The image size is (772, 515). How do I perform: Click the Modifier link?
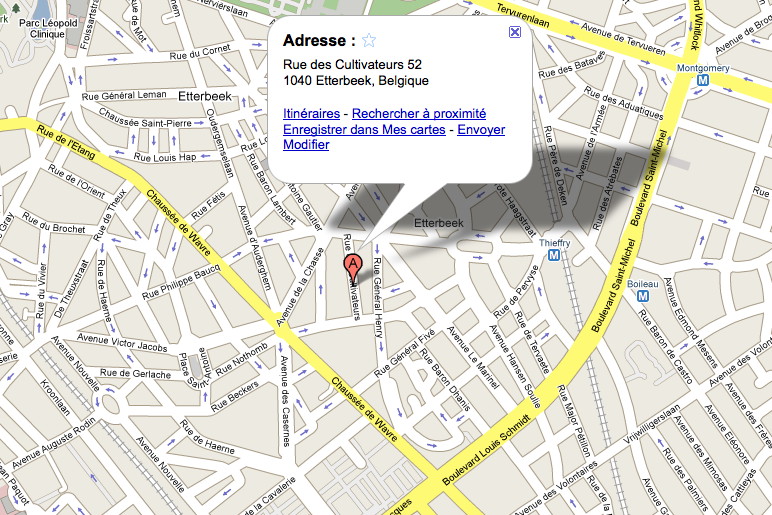(x=306, y=145)
